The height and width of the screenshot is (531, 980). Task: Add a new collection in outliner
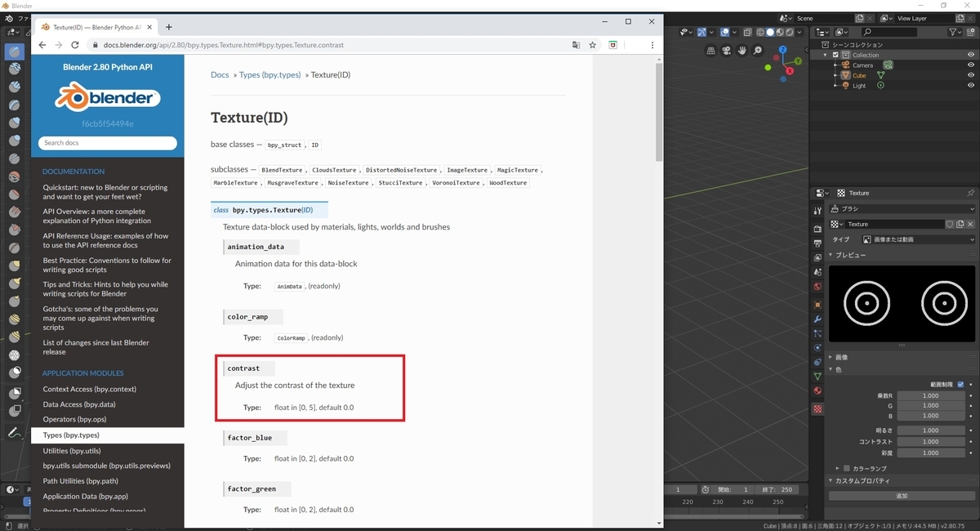[x=972, y=32]
